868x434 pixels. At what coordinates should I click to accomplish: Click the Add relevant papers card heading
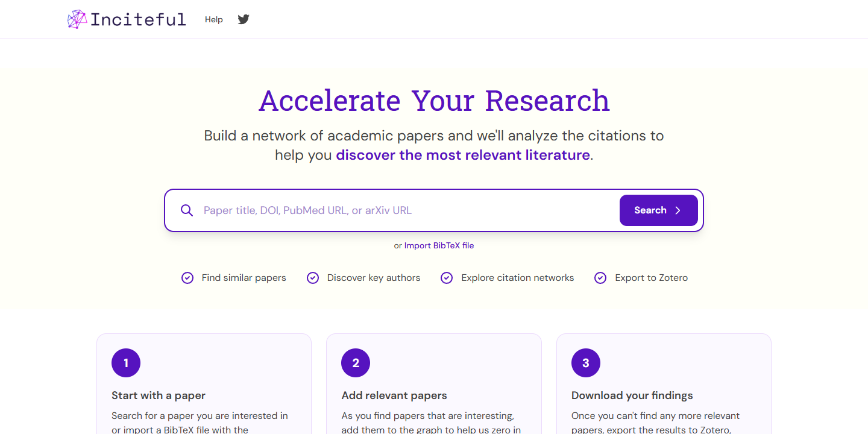tap(394, 395)
